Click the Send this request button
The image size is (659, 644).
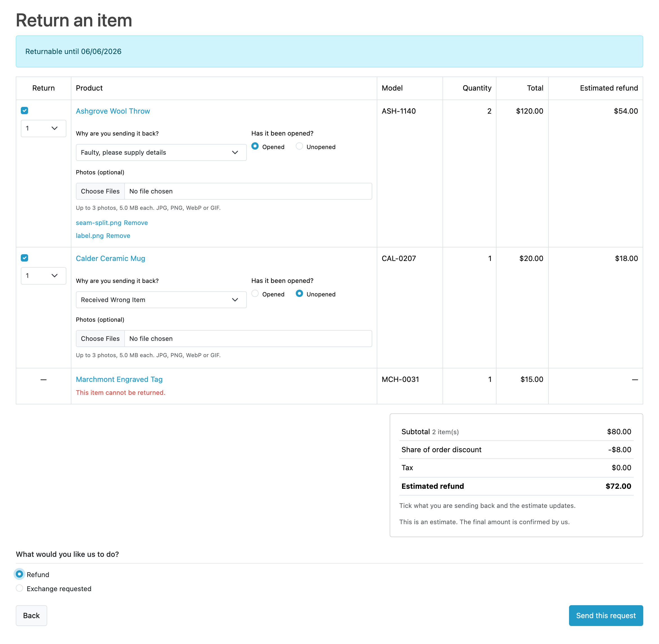point(606,616)
